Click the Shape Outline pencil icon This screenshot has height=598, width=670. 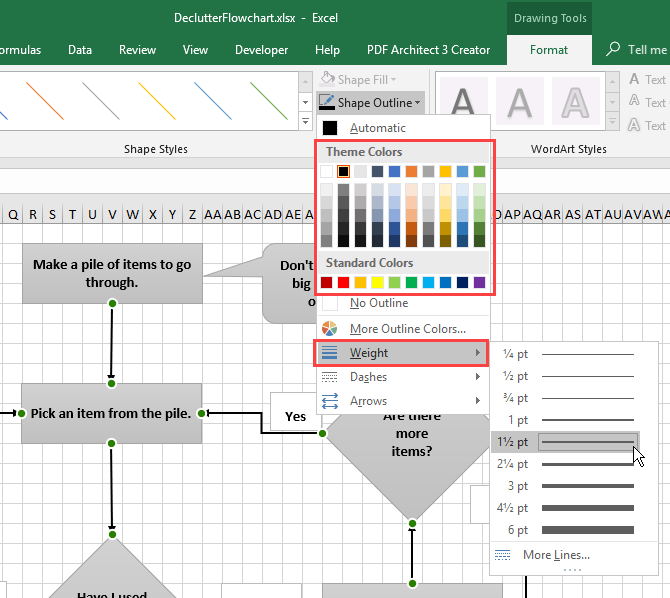[x=327, y=102]
